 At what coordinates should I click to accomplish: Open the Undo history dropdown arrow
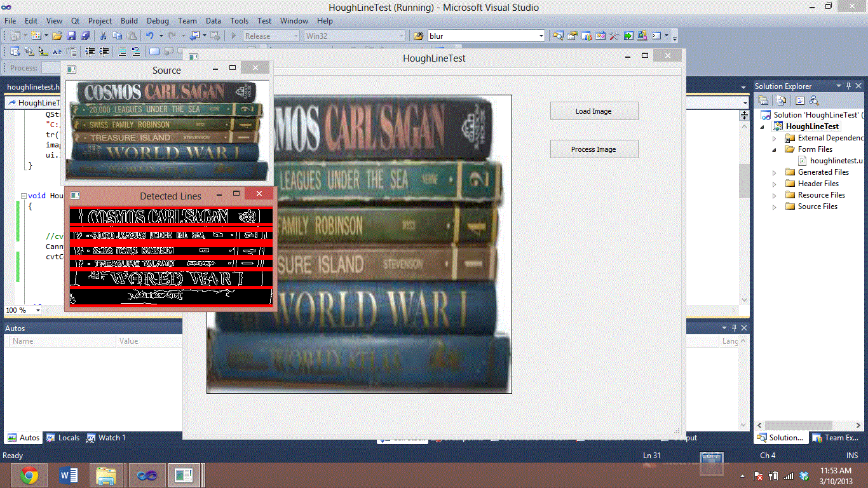[161, 36]
